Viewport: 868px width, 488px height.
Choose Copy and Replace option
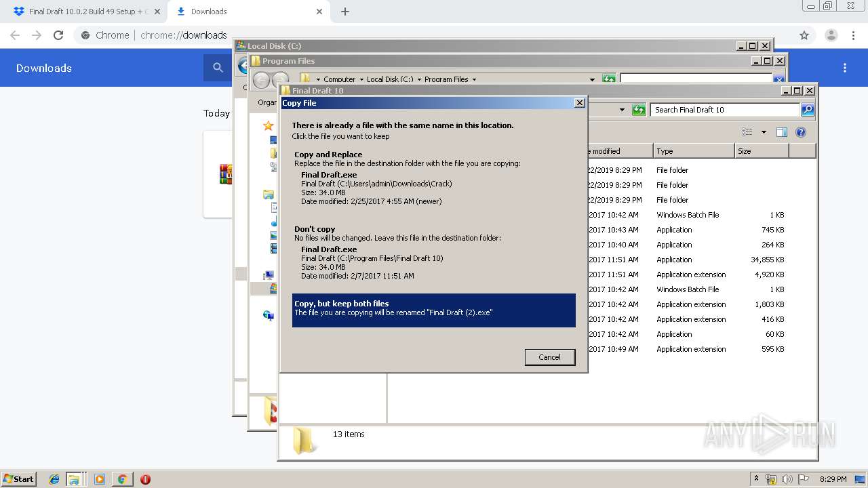coord(434,180)
